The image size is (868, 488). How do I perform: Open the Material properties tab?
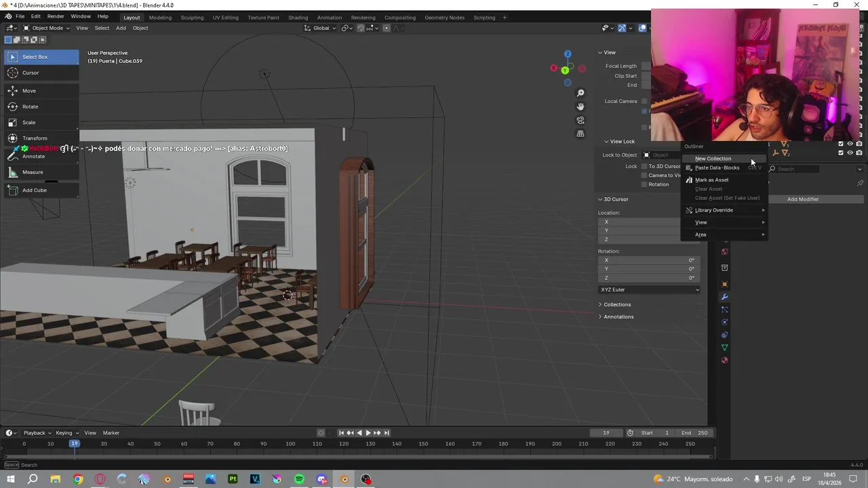point(724,360)
